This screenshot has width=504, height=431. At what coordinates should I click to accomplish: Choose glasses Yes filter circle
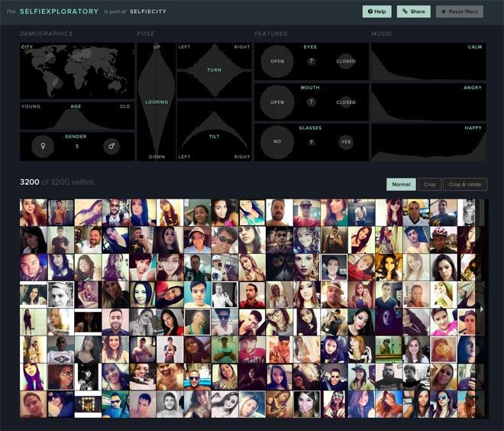click(345, 142)
